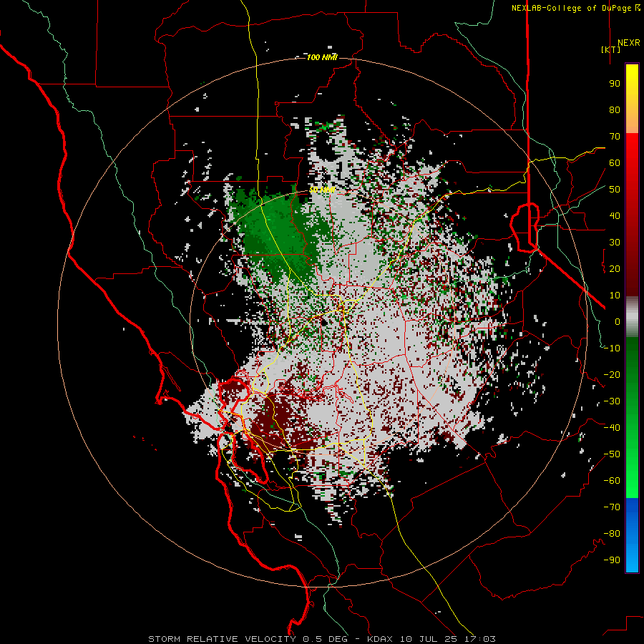Pick the gray zero-velocity segment of color bar
644x644 pixels.
(632, 317)
